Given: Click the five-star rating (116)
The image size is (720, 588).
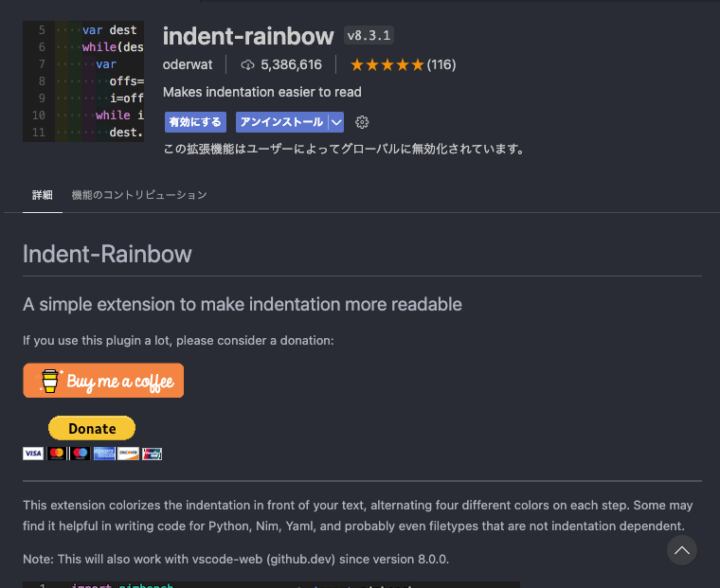Looking at the screenshot, I should coord(404,64).
